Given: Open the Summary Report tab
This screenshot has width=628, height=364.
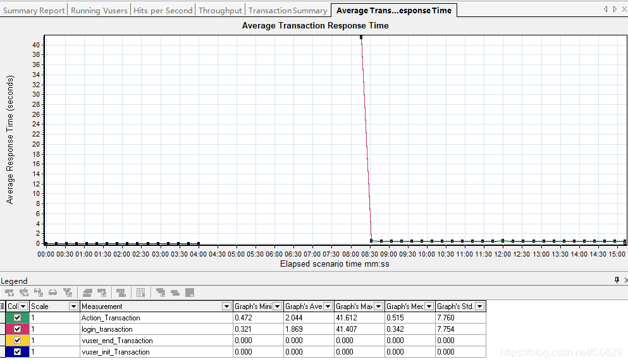Looking at the screenshot, I should [x=34, y=10].
